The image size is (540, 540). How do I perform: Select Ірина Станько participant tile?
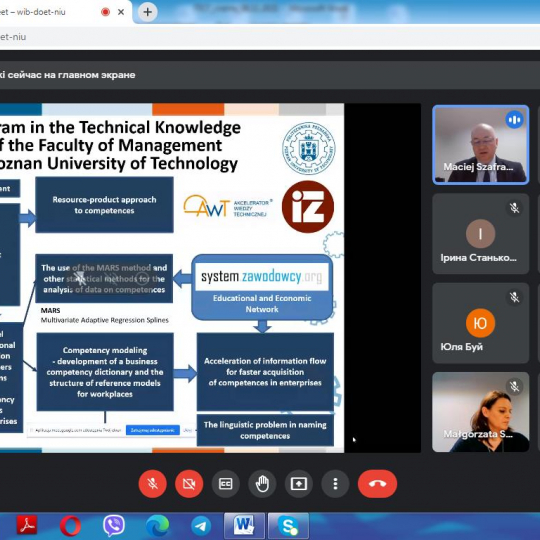[480, 234]
